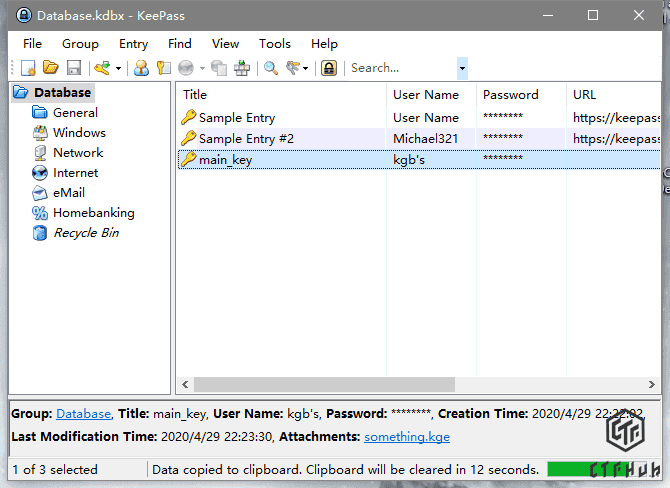670x488 pixels.
Task: Lock workspace with padlock icon
Action: pos(328,68)
